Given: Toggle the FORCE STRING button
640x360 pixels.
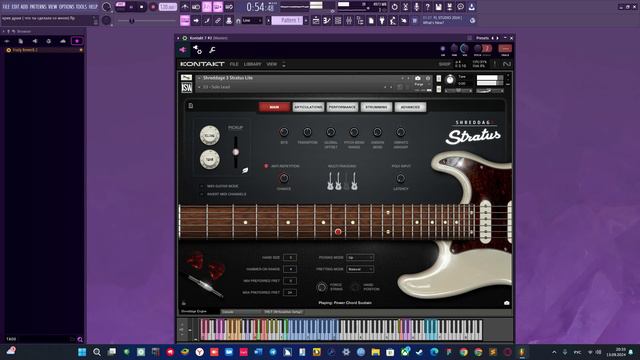Looking at the screenshot, I should coord(321,287).
